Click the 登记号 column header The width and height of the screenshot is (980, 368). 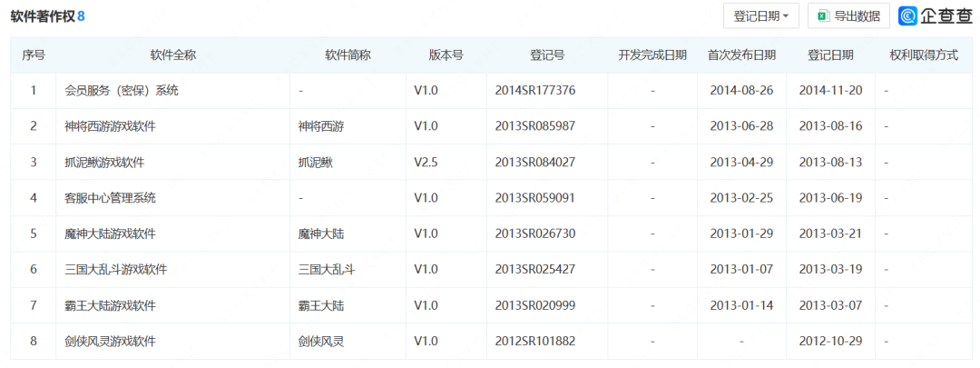pos(547,55)
